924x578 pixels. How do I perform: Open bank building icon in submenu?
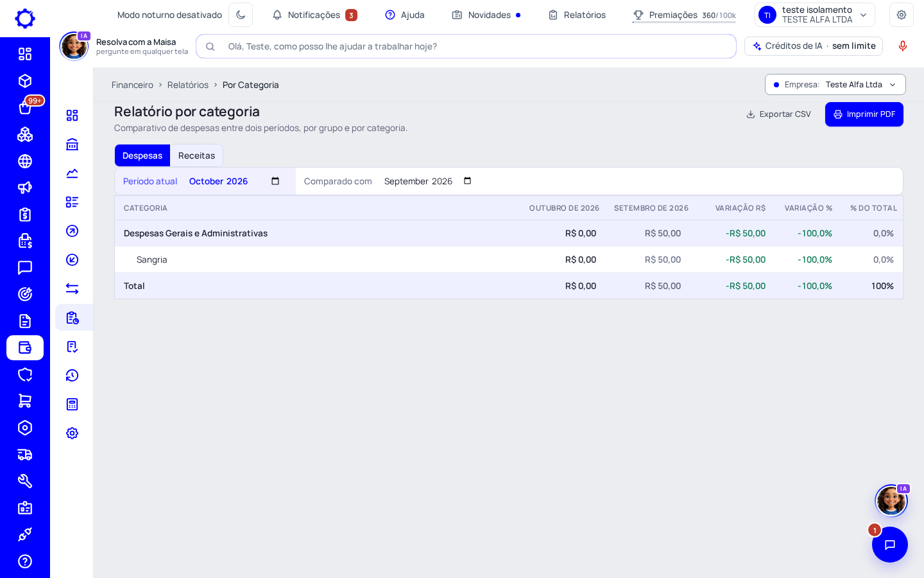[73, 144]
